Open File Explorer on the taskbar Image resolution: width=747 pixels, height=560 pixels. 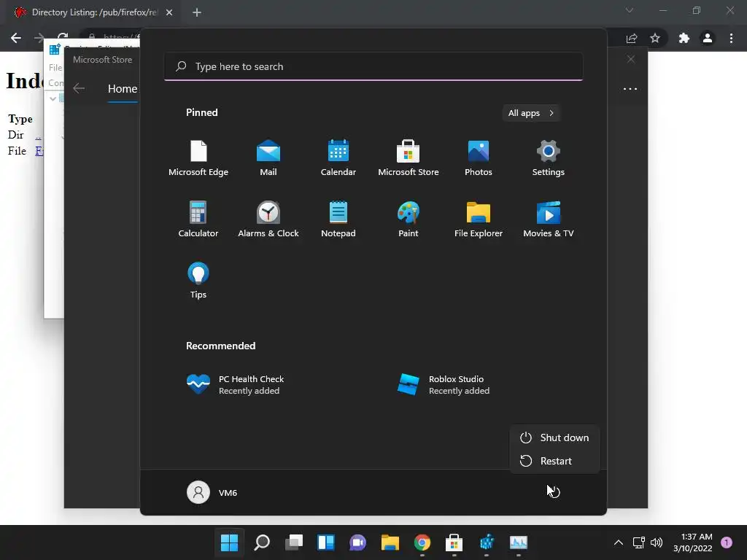pyautogui.click(x=390, y=542)
